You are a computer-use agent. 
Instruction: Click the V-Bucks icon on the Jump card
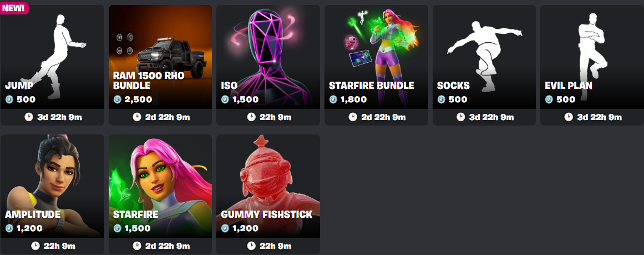click(9, 99)
